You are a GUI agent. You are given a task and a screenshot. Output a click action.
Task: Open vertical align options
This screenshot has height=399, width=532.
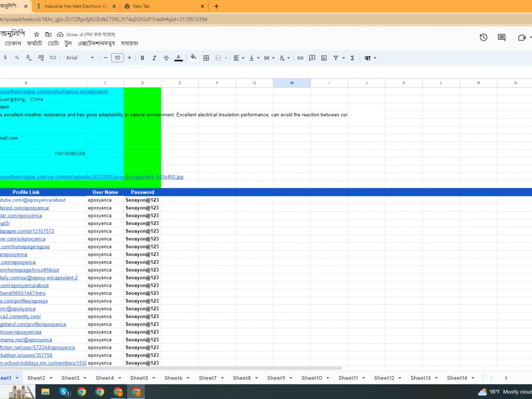(254, 57)
